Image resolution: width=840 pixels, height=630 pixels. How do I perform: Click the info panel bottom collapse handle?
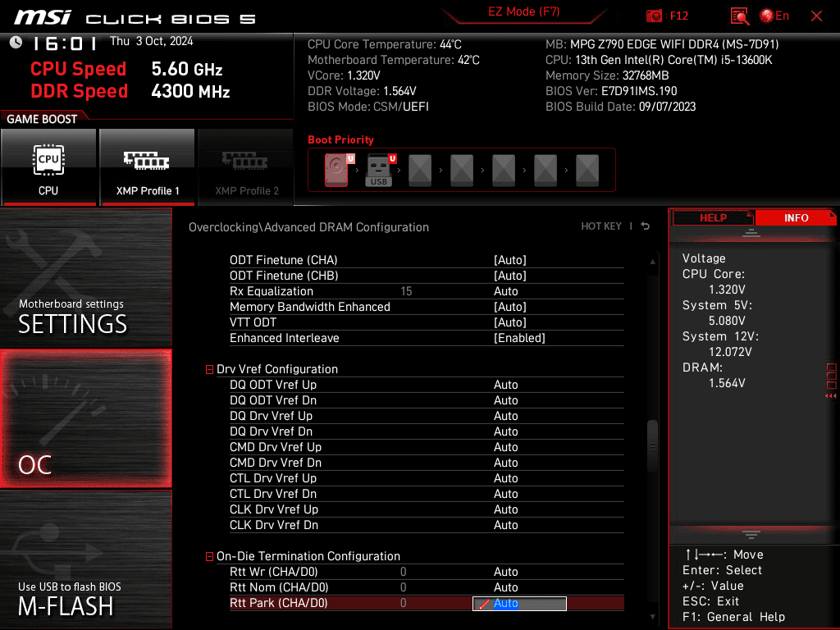(x=751, y=534)
